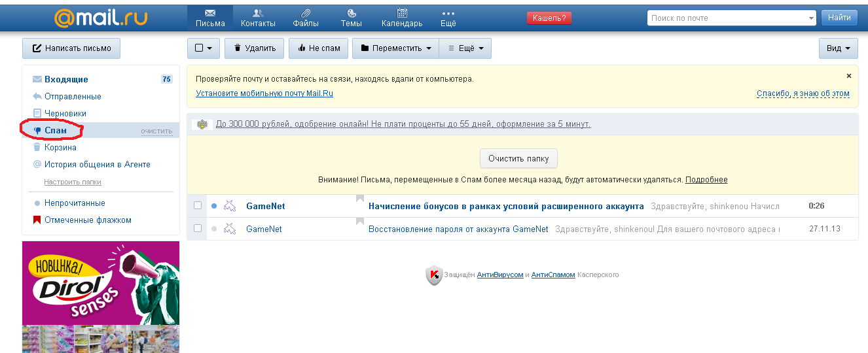This screenshot has height=353, width=868.
Task: Open Восстановление пароля от аккаунта GameNet message
Action: click(x=458, y=229)
